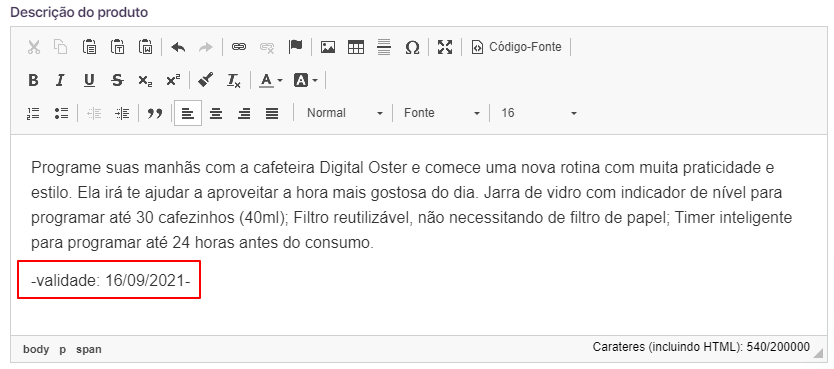Screen dimensions: 834x369
Task: Open the Fonte font dropdown
Action: tap(441, 113)
